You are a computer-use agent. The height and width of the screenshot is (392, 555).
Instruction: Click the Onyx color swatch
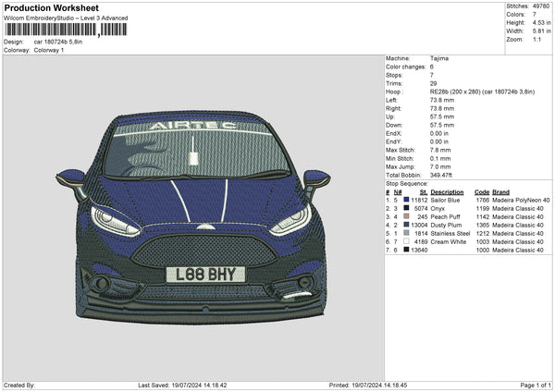pyautogui.click(x=406, y=208)
